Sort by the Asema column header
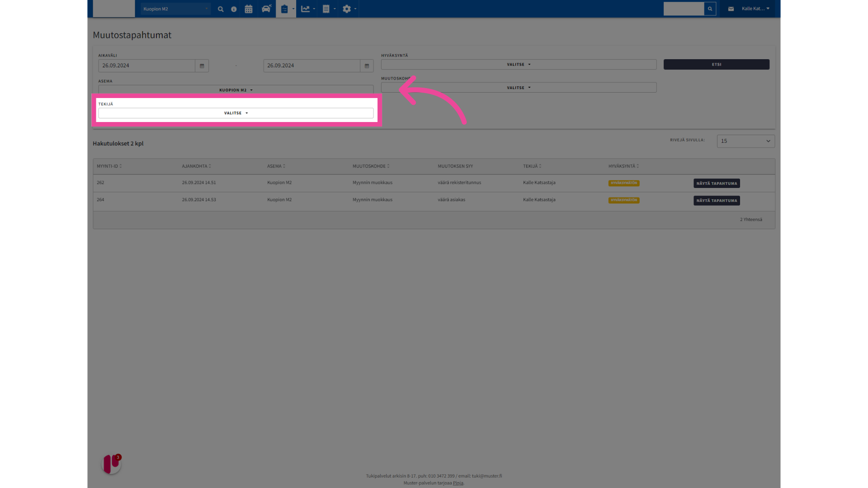The height and width of the screenshot is (488, 868). (276, 166)
